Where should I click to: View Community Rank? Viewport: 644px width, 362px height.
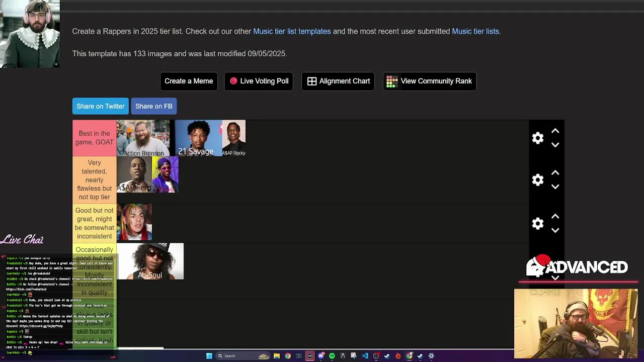[430, 81]
